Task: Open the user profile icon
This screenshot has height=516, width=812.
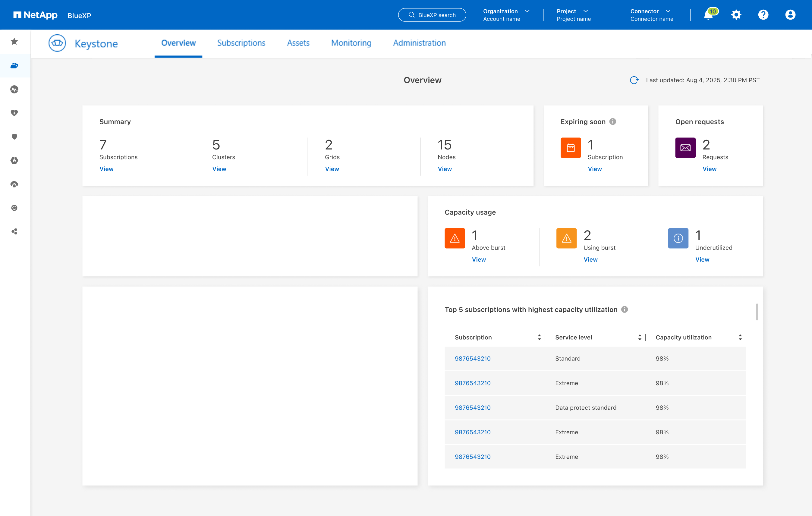Action: click(790, 15)
